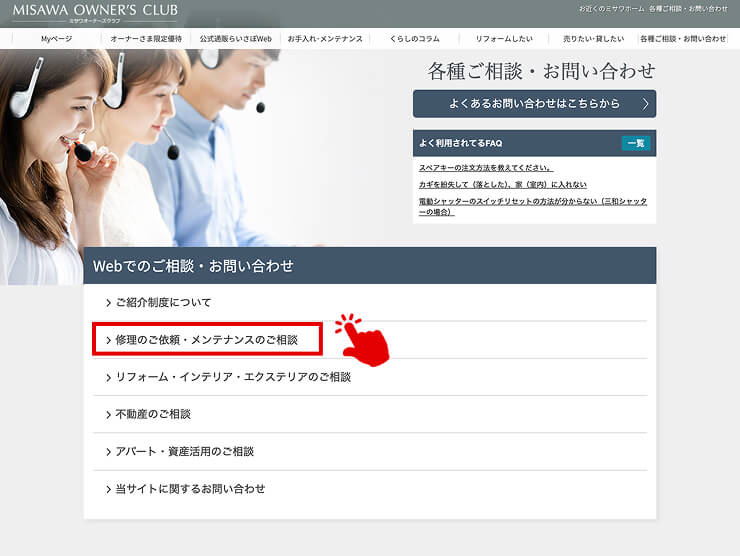740x556 pixels.
Task: Select オーナーさま限定優待 in navigation bar
Action: (145, 38)
